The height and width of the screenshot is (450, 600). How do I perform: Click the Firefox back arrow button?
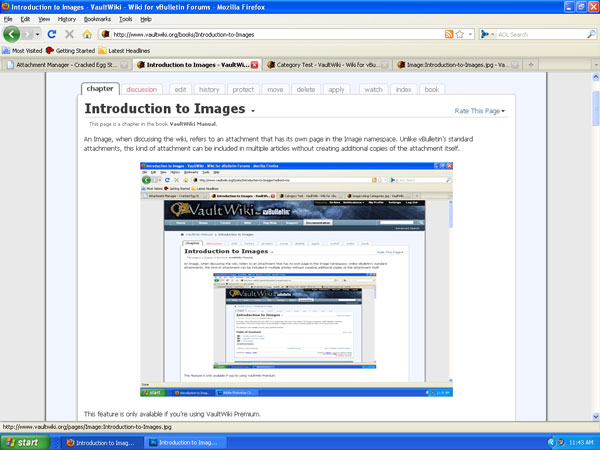click(13, 34)
